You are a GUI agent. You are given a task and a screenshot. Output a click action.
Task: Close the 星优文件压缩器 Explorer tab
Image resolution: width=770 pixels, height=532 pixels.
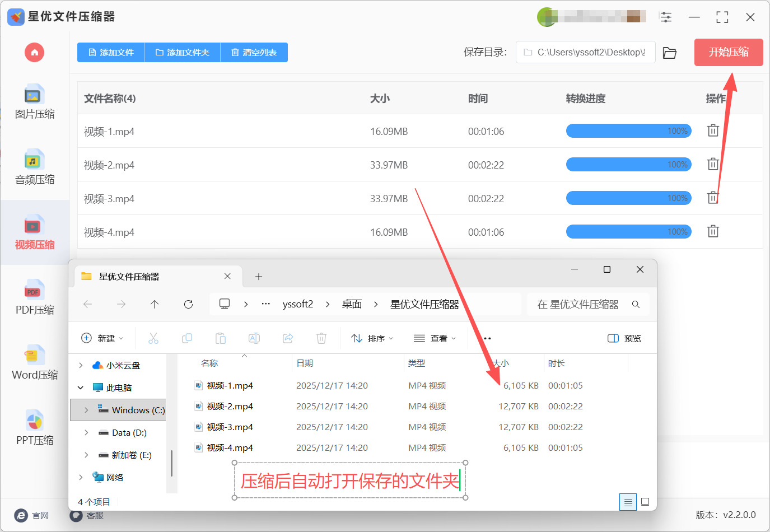click(227, 276)
